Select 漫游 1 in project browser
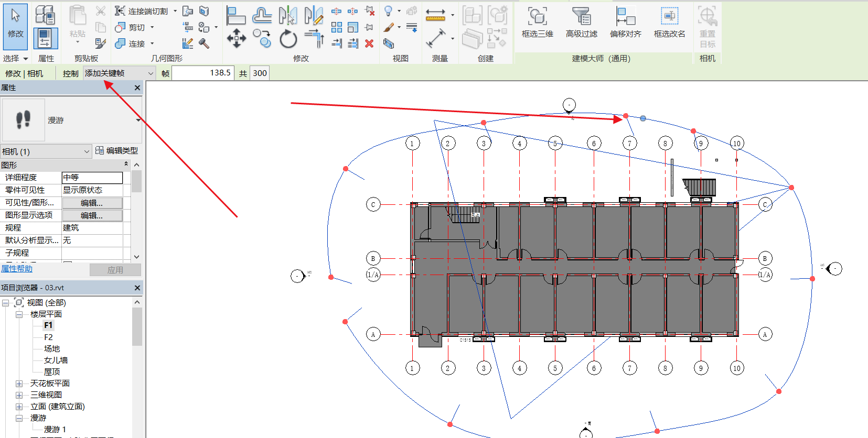 [x=55, y=429]
